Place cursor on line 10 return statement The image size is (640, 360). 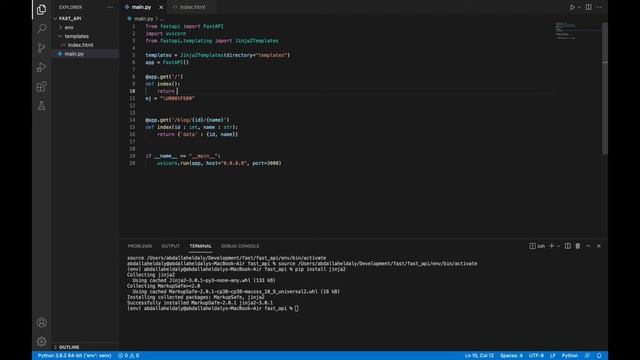tap(166, 91)
